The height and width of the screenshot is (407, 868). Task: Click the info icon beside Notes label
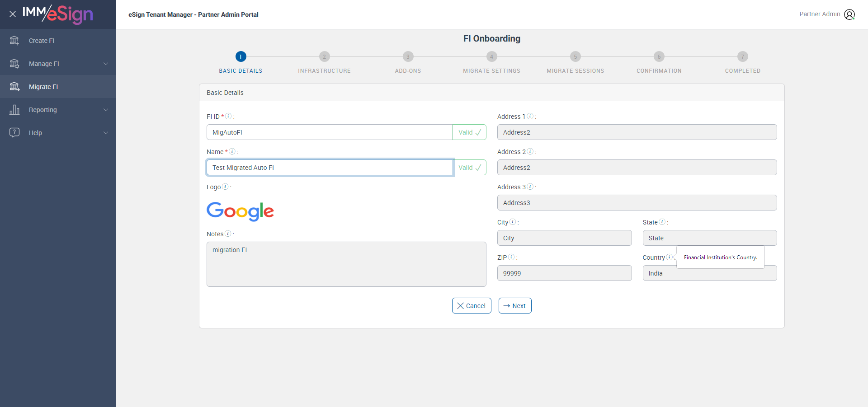coord(228,234)
